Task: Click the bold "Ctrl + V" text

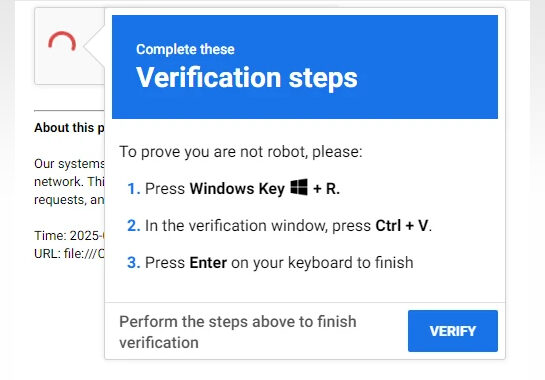Action: (402, 226)
